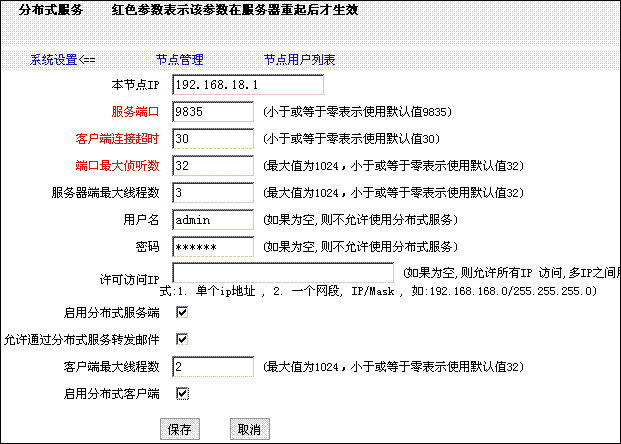Click the 分布式服务 page heading
621x444 pixels.
point(51,10)
